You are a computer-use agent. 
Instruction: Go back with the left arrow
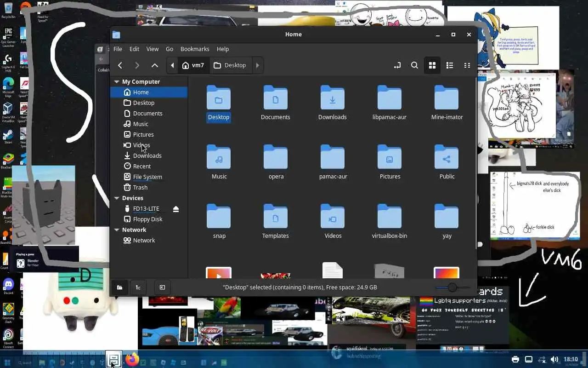coord(120,65)
